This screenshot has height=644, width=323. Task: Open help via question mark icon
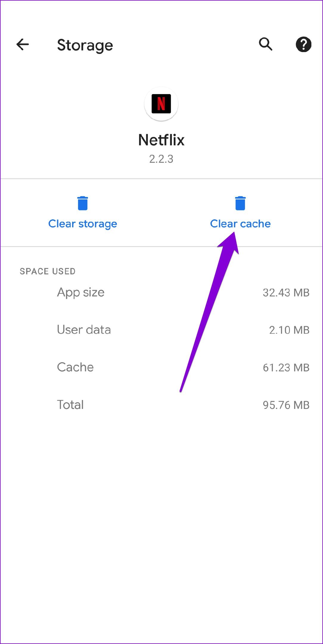point(303,45)
